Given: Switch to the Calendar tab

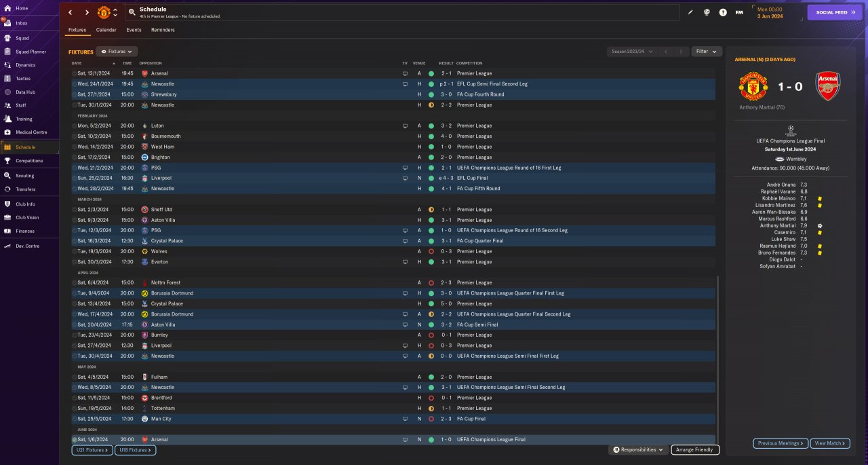Looking at the screenshot, I should click(x=106, y=30).
